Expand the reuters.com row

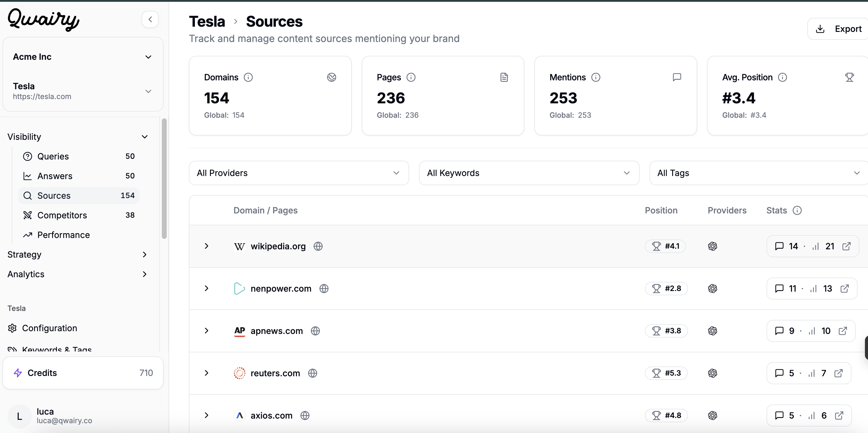pyautogui.click(x=207, y=373)
